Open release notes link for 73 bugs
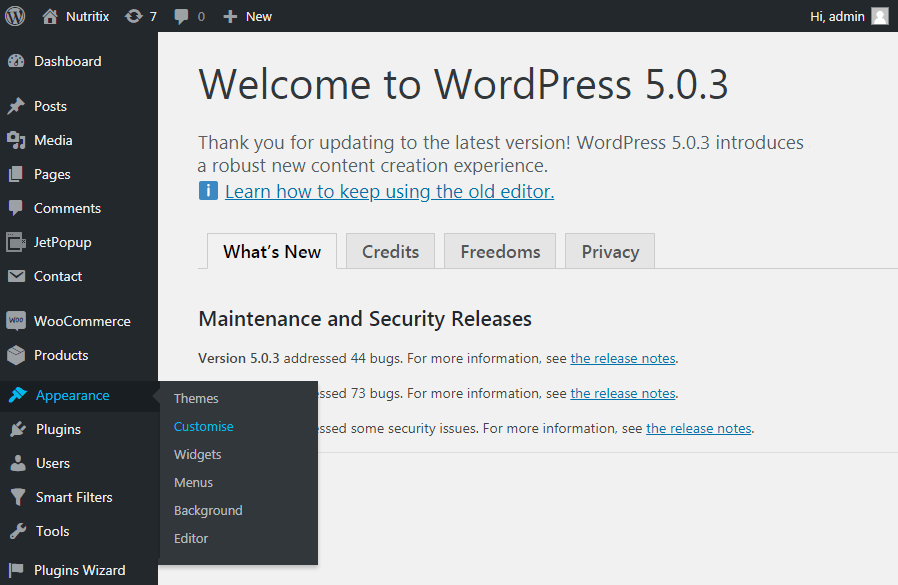This screenshot has width=898, height=585. [x=623, y=394]
